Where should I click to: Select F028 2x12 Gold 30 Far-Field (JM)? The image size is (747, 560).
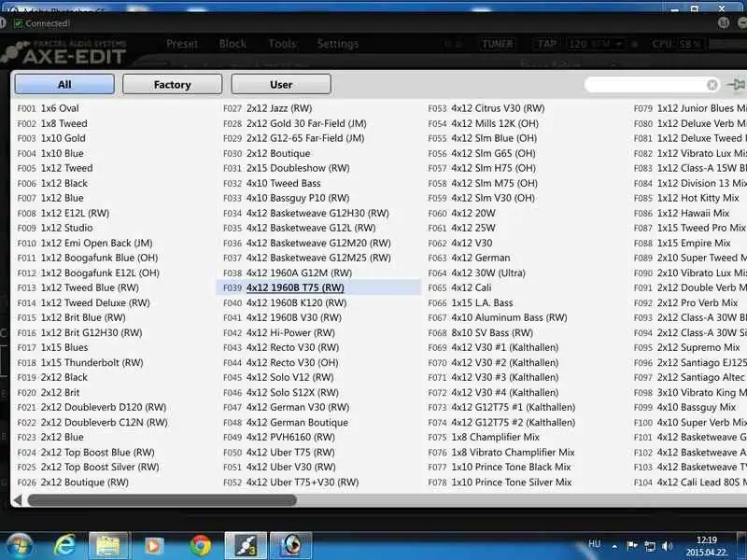pyautogui.click(x=295, y=123)
